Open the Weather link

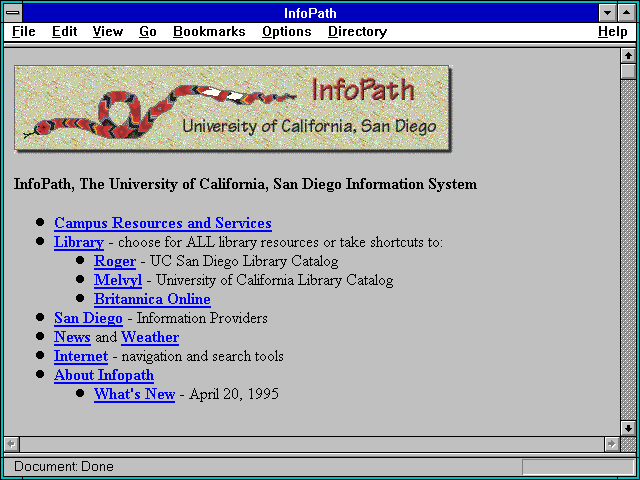tap(150, 337)
